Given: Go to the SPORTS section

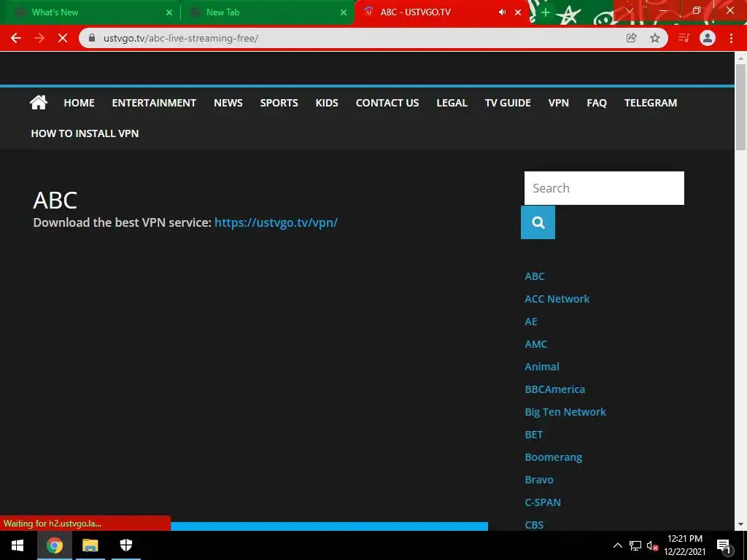Looking at the screenshot, I should pos(279,103).
